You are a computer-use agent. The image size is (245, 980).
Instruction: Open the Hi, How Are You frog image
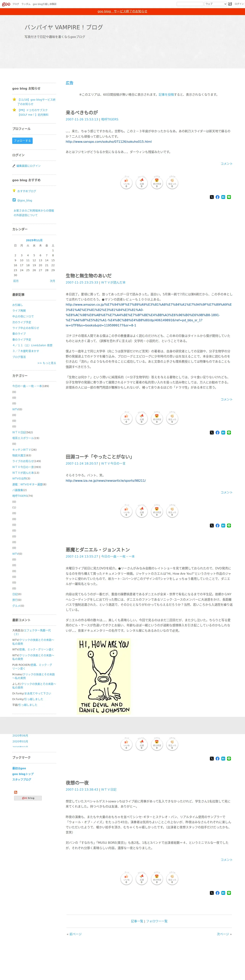pos(104,676)
